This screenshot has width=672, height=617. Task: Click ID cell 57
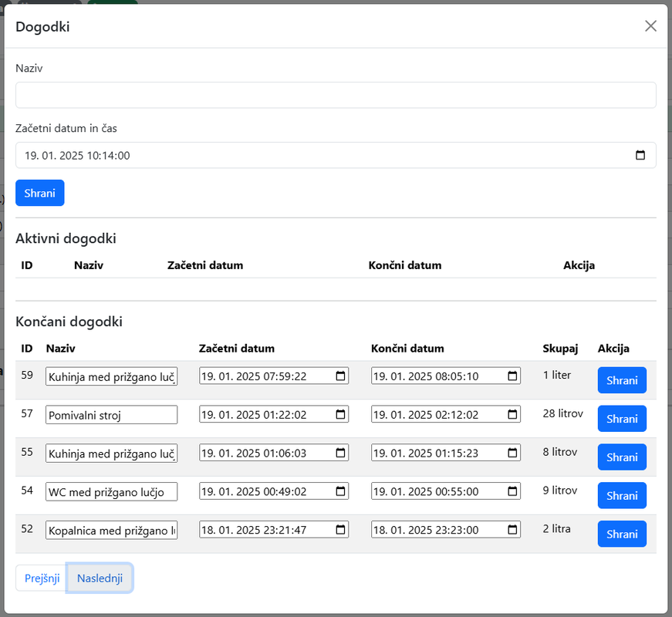coord(27,413)
